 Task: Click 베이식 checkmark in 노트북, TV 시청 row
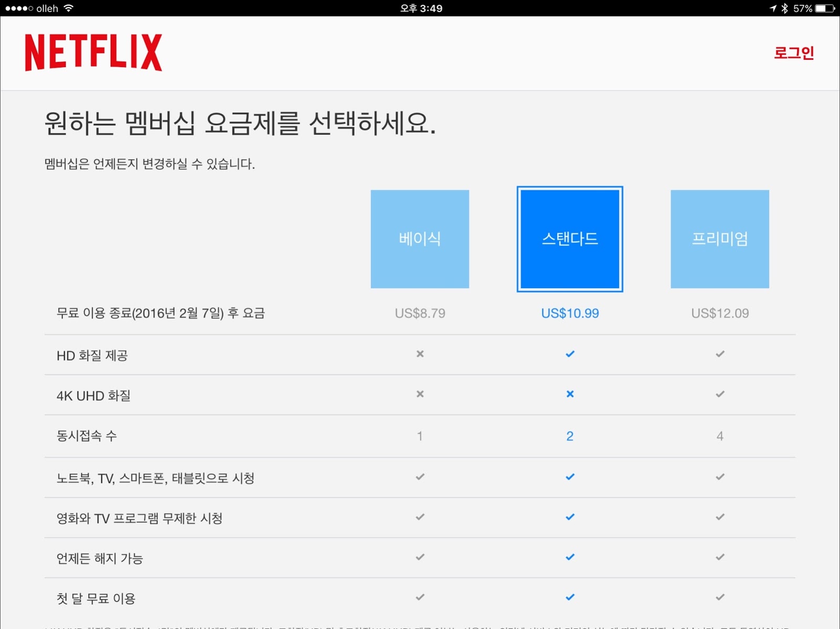(x=420, y=477)
